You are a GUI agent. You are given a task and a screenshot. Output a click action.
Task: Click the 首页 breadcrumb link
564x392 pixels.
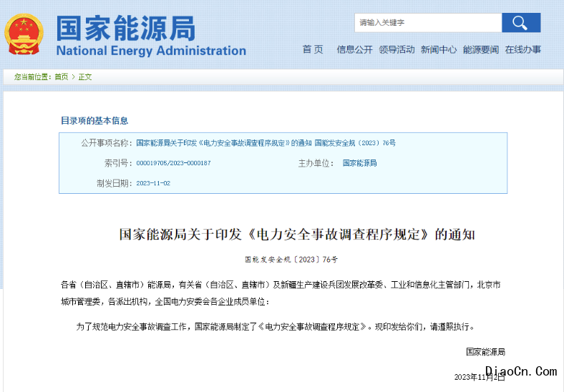pos(61,77)
